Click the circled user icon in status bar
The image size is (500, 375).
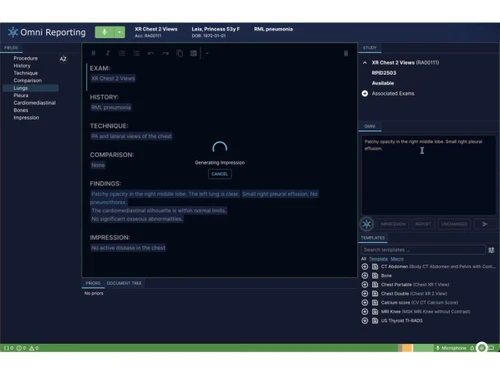482,348
